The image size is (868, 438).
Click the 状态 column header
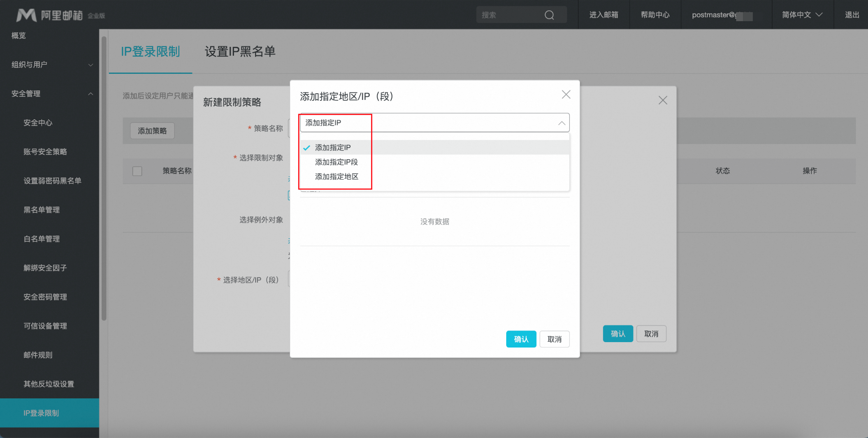coord(723,171)
